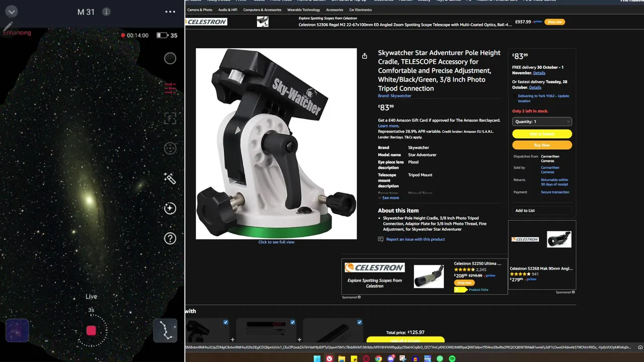The width and height of the screenshot is (644, 362).
Task: Click the Sky-Watcher product main image
Action: tap(276, 144)
